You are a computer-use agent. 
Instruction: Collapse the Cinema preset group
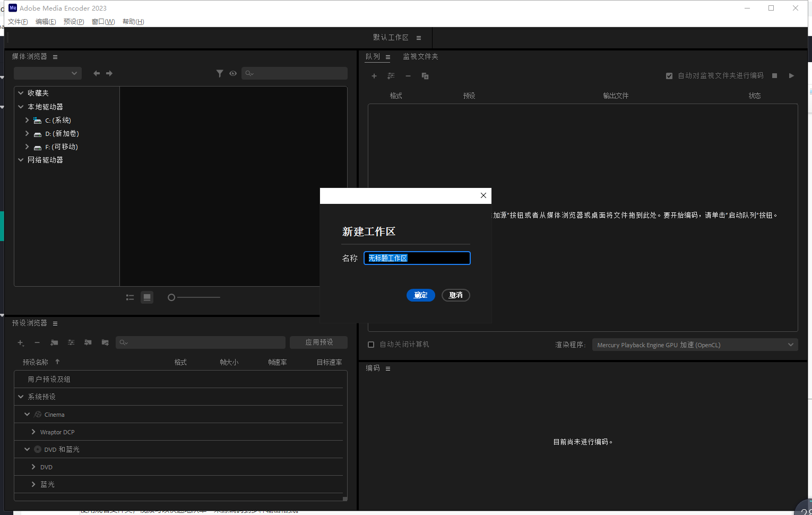click(27, 414)
